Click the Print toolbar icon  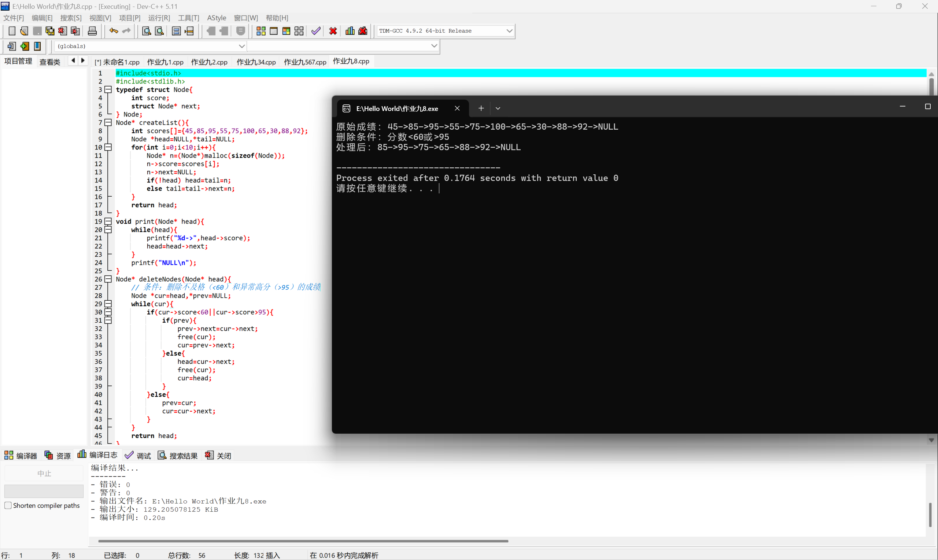[92, 31]
